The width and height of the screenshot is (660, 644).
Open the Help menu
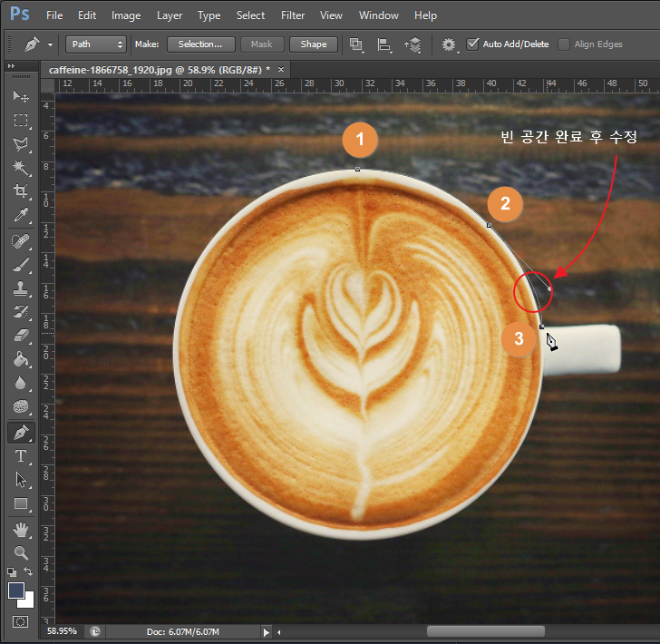[425, 15]
